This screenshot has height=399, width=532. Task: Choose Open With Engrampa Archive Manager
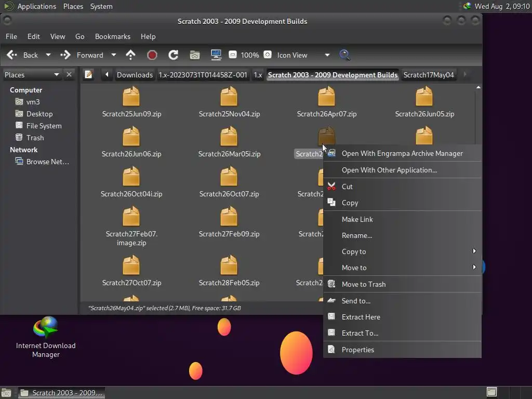tap(403, 153)
